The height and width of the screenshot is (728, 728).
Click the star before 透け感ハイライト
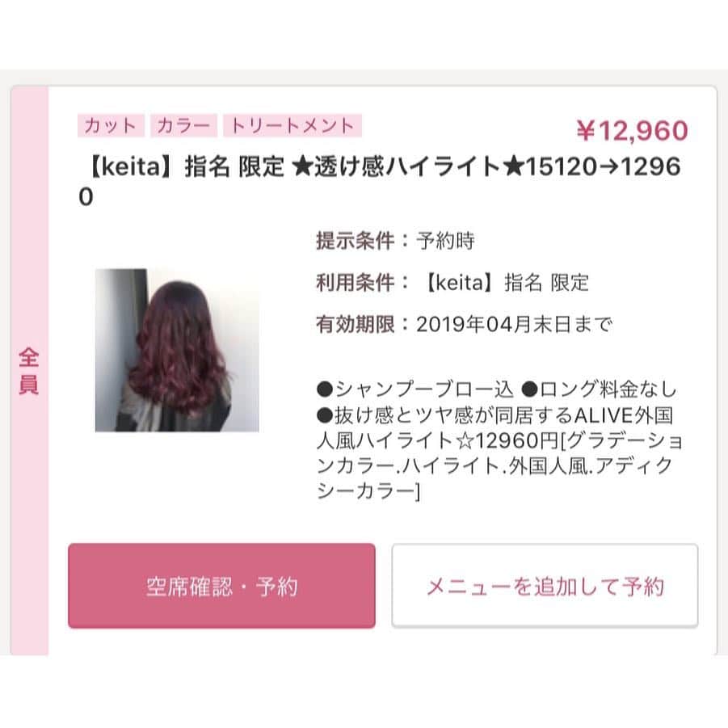tap(302, 167)
